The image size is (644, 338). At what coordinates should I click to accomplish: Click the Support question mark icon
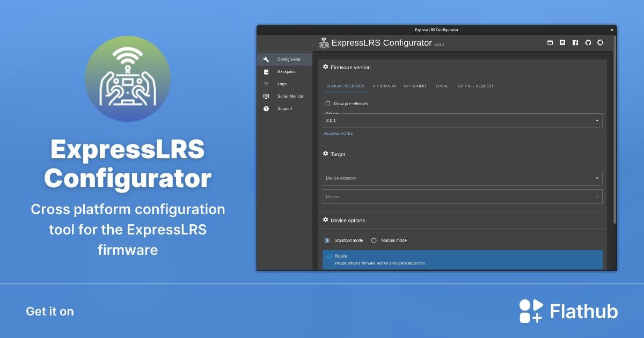coord(265,108)
